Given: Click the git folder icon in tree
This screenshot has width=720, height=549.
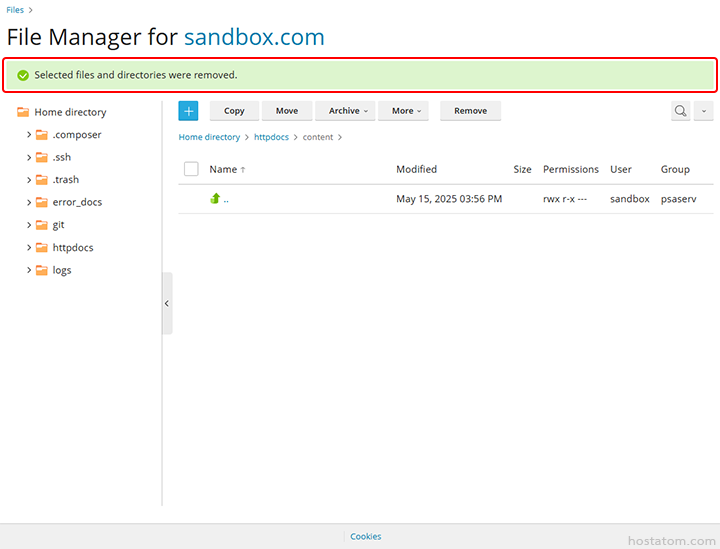Looking at the screenshot, I should pyautogui.click(x=42, y=225).
